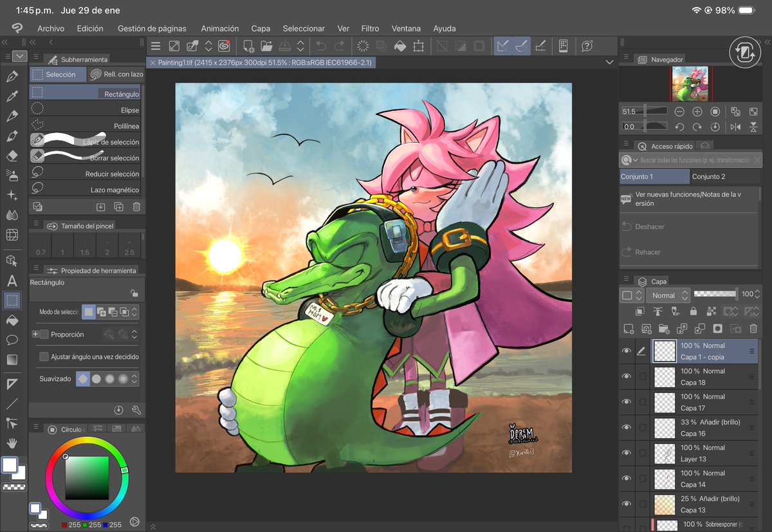Click the Undo arrow in top toolbar

tap(320, 46)
